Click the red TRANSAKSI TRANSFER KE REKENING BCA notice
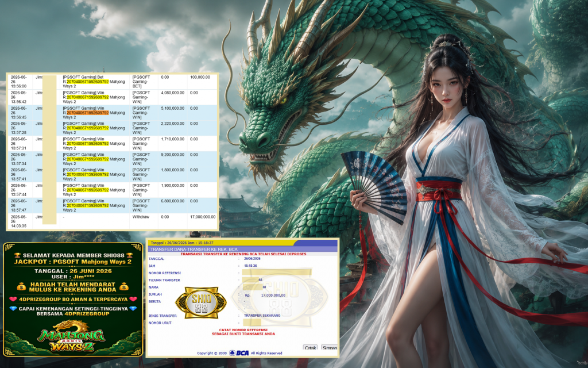This screenshot has width=588, height=368. (x=243, y=254)
